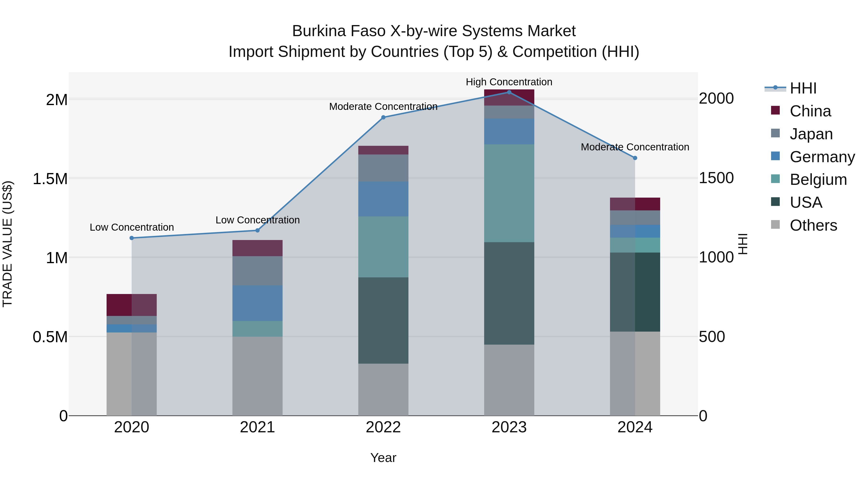Click the 'TRADE VALUE (US$)' axis title
Image resolution: width=868 pixels, height=488 pixels.
tap(7, 244)
